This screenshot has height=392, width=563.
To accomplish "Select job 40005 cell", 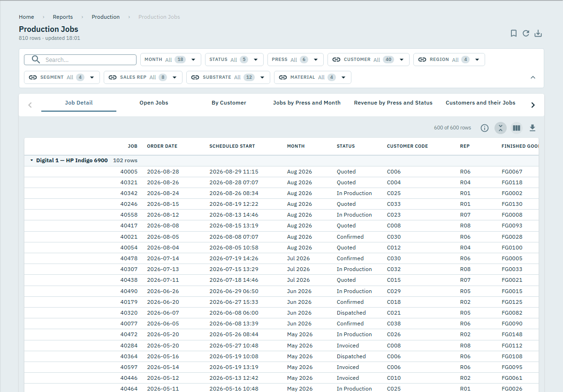I will pos(129,172).
